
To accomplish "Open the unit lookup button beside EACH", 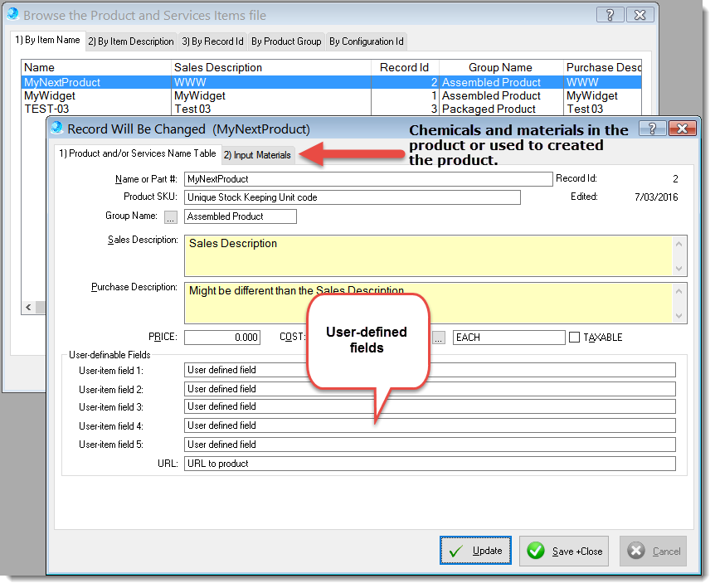I will pos(439,338).
